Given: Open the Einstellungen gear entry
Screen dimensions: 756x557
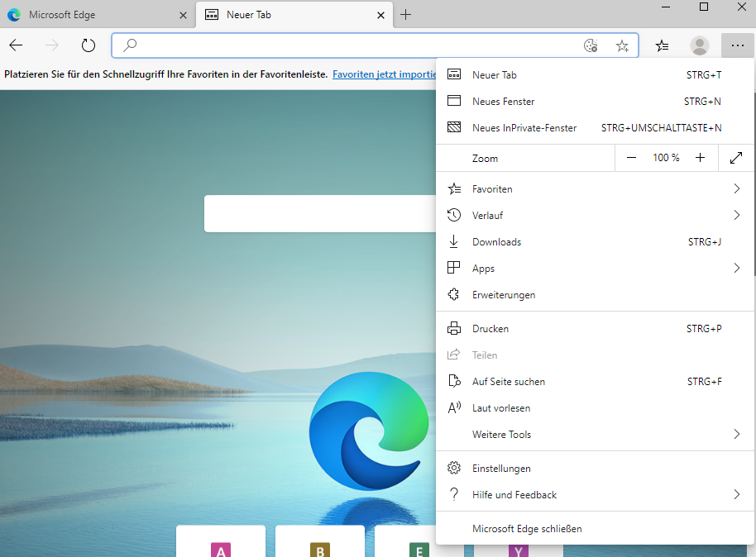Looking at the screenshot, I should point(454,468).
